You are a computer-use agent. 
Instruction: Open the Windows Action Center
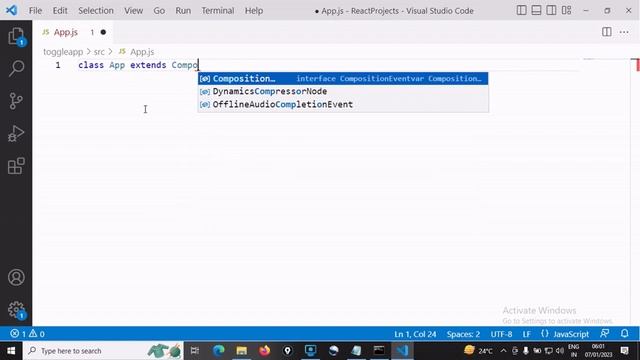point(624,351)
